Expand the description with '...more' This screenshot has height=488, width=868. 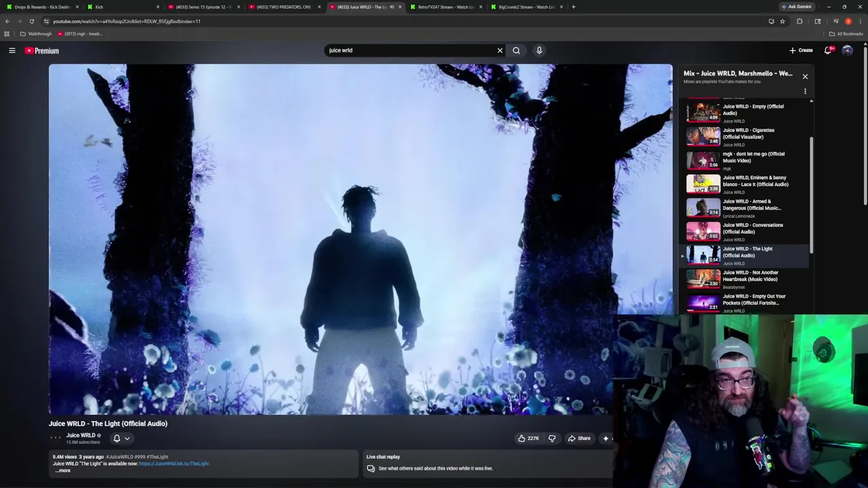pos(62,470)
